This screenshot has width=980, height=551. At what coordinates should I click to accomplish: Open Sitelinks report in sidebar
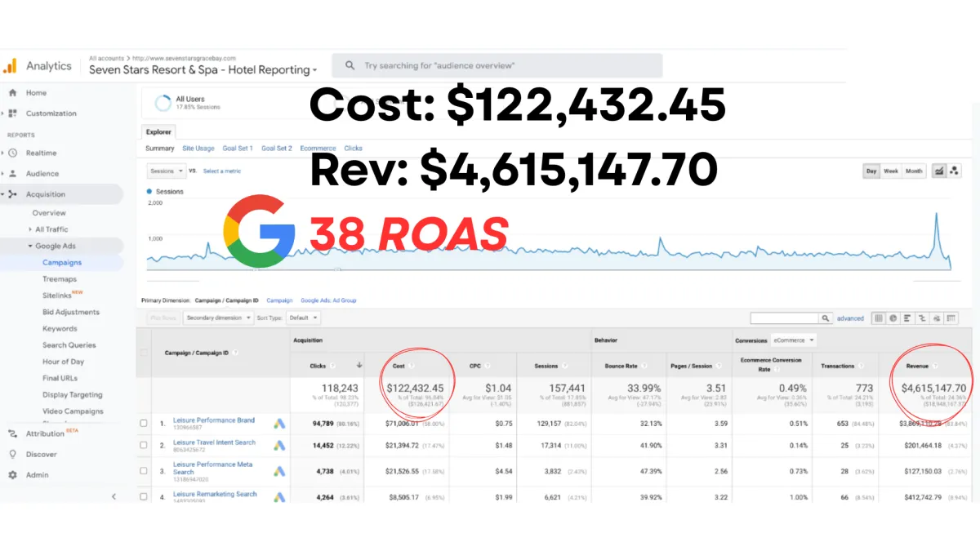(57, 295)
